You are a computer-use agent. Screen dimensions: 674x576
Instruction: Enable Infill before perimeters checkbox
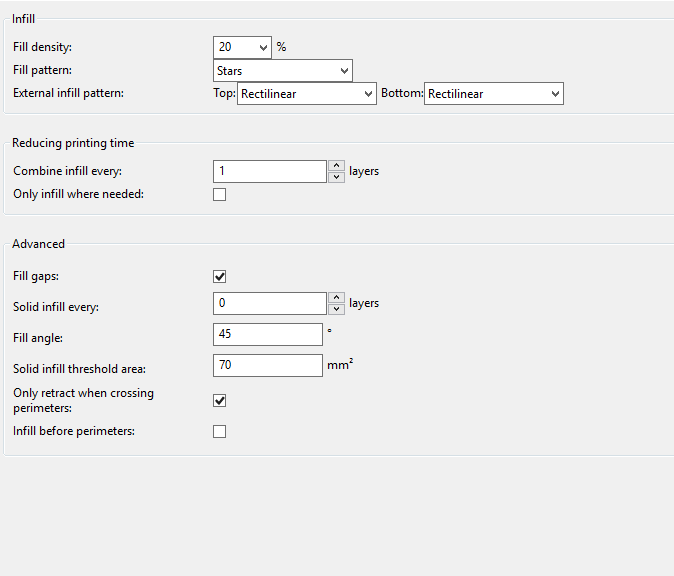tap(219, 431)
